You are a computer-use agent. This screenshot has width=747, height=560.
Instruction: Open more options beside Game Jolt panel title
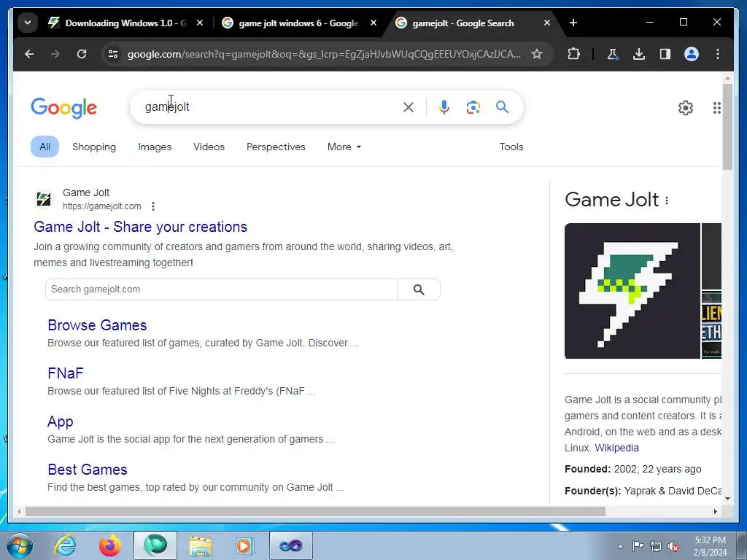667,201
